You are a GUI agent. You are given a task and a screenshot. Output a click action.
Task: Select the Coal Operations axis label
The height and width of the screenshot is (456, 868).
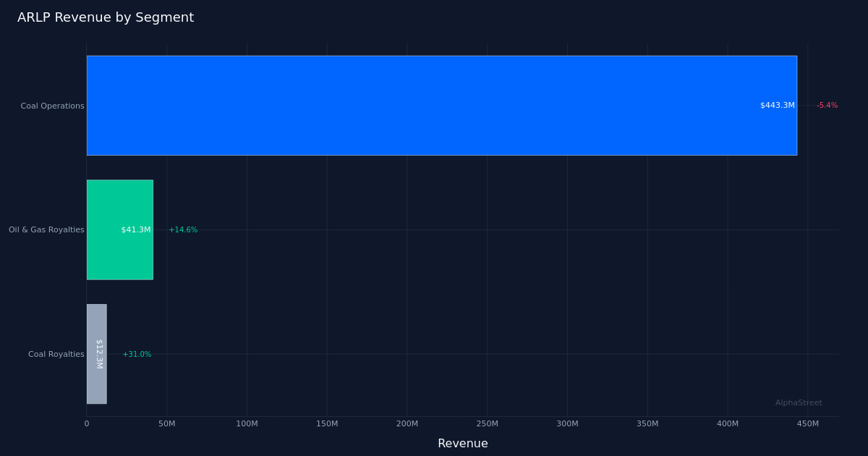(52, 106)
